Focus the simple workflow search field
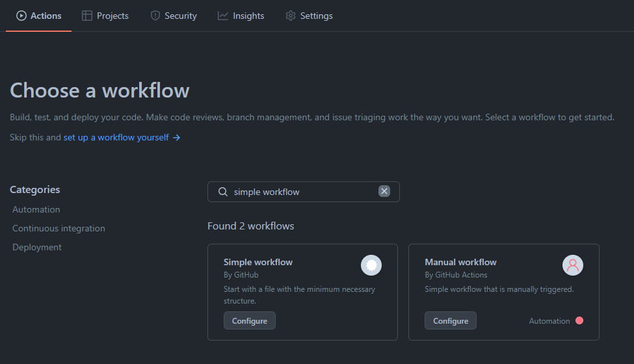This screenshot has height=364, width=634. click(x=304, y=192)
